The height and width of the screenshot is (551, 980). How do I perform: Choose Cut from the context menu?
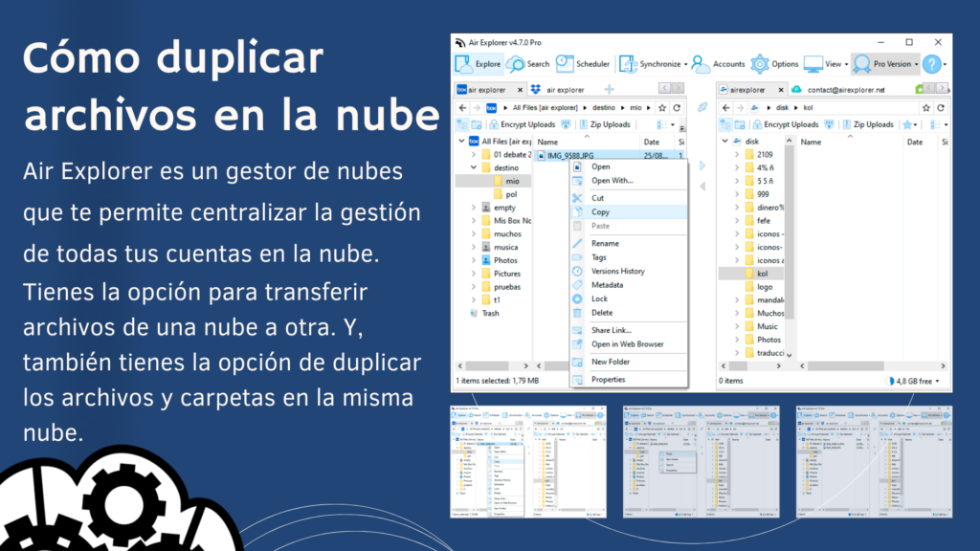pyautogui.click(x=628, y=197)
